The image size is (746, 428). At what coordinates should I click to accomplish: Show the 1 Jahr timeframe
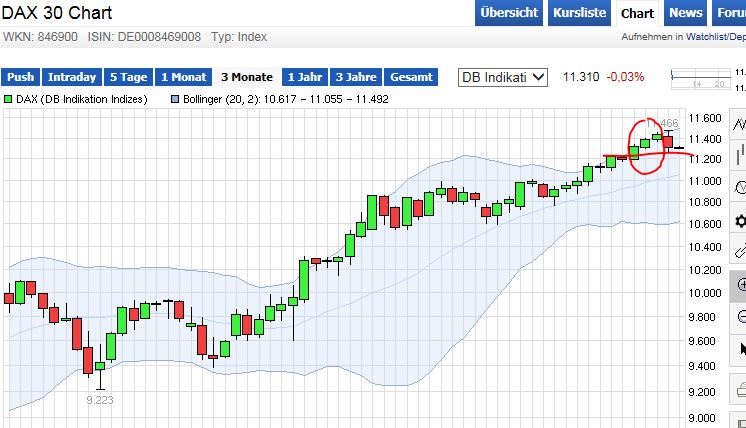pos(305,77)
